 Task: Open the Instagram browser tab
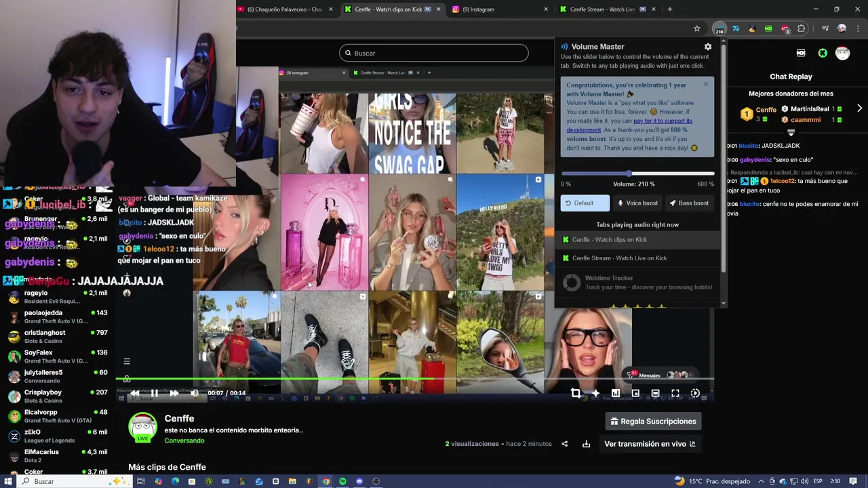click(x=500, y=9)
